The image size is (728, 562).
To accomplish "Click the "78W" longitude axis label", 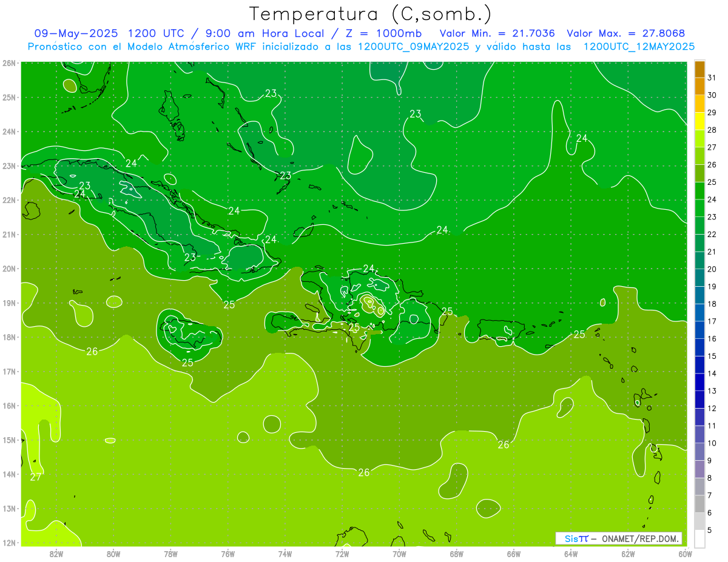I will tap(170, 554).
